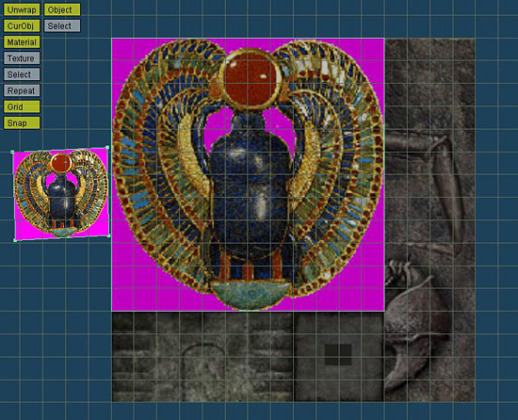Click top-right corner handle of small scarab
The height and width of the screenshot is (420, 518).
[107, 148]
